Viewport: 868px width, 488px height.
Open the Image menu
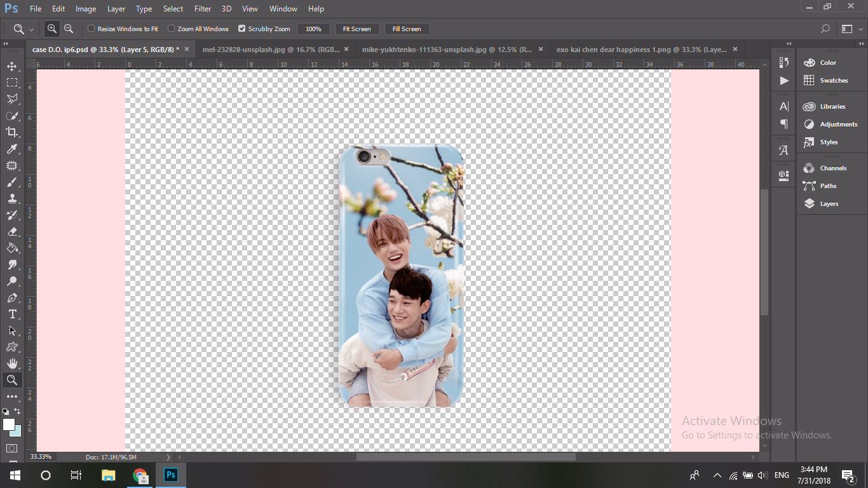point(86,9)
